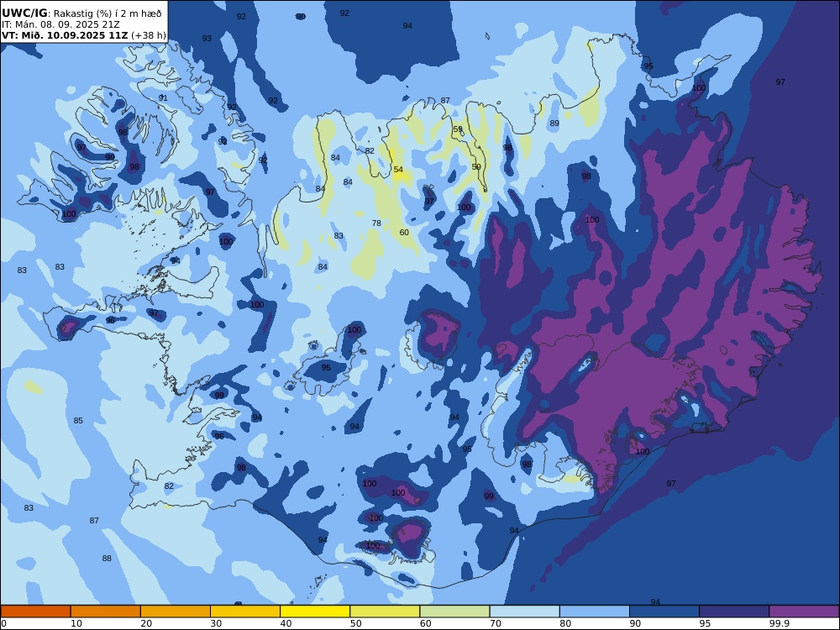Click the '93' value near the top left
840x630 pixels.
[207, 39]
